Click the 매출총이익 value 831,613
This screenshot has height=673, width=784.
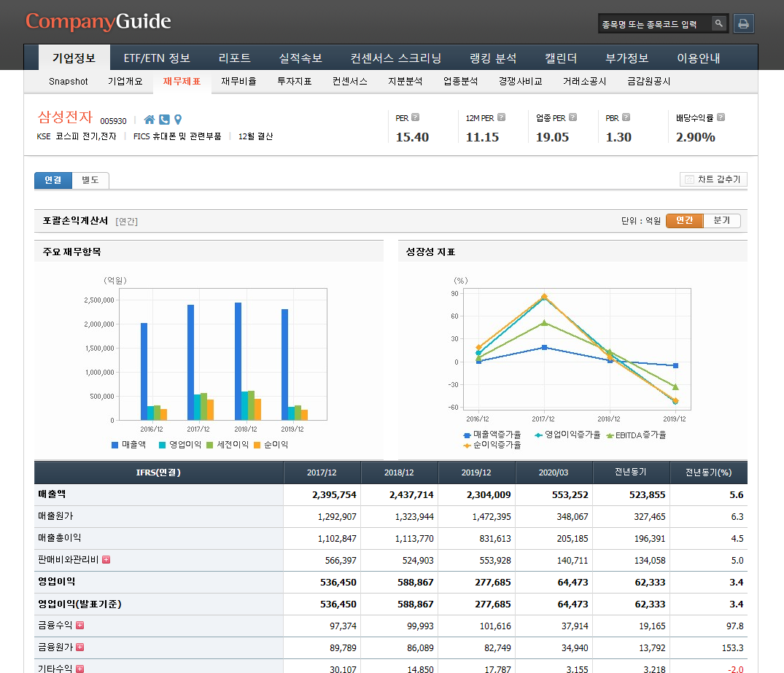[x=495, y=539]
